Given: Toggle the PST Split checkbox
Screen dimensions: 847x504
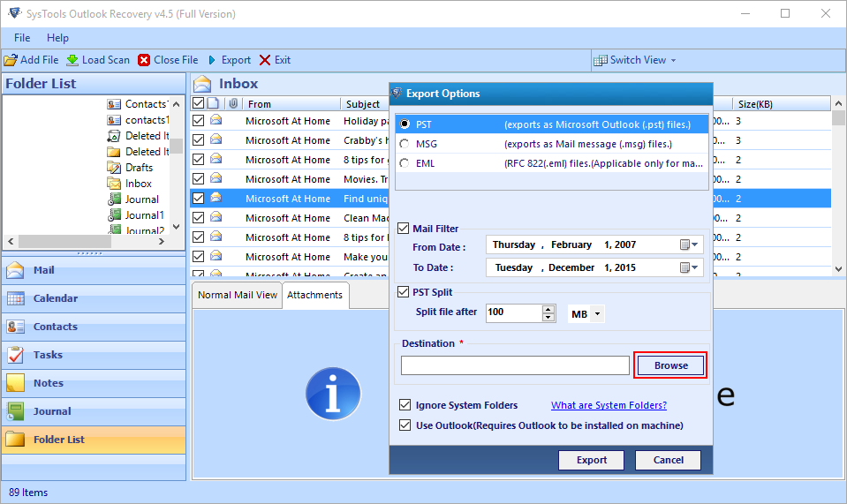Looking at the screenshot, I should point(404,292).
